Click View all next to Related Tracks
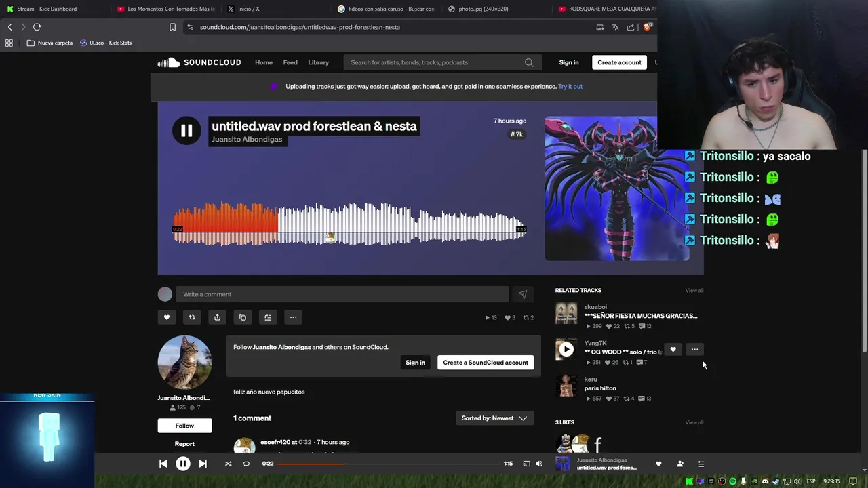The image size is (868, 488). tap(694, 290)
